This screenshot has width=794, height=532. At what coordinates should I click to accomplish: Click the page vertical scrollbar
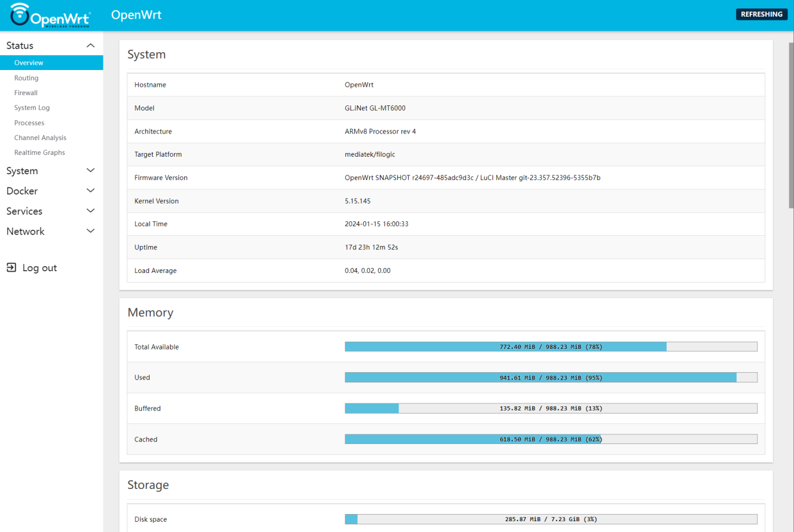click(790, 126)
